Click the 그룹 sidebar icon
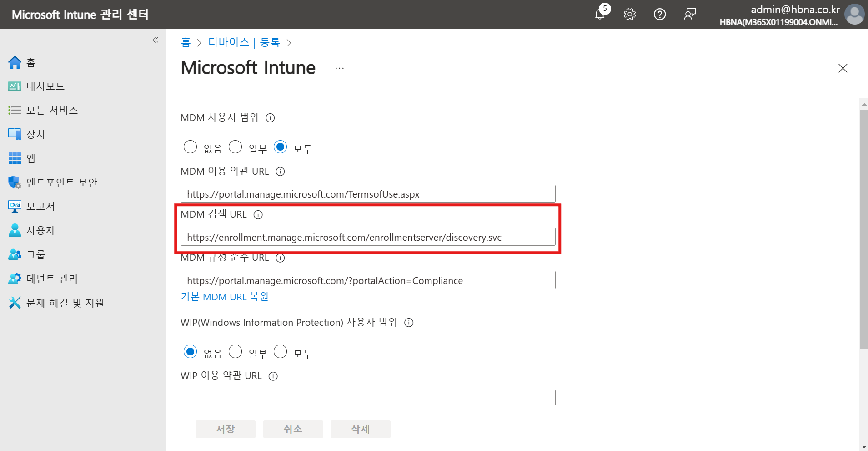The image size is (868, 451). pyautogui.click(x=15, y=254)
